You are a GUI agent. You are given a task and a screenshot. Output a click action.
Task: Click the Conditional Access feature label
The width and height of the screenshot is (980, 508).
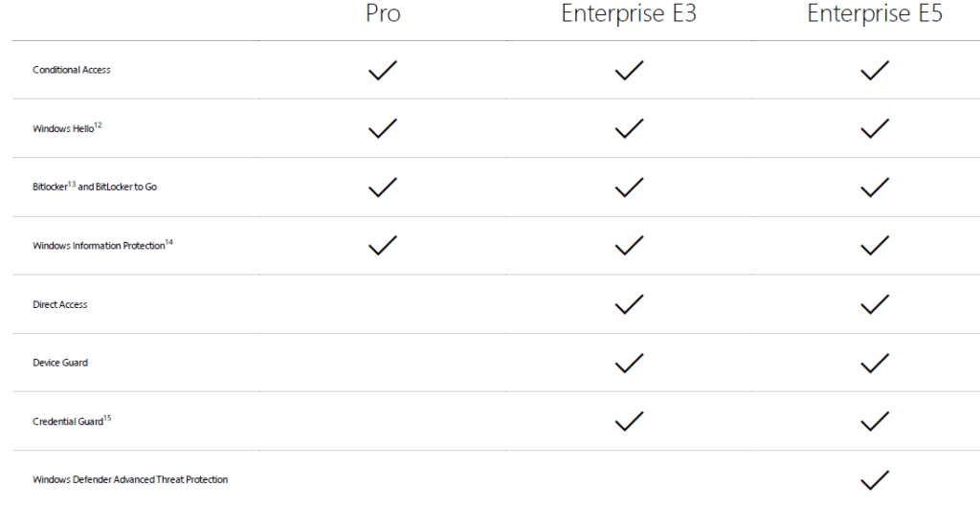click(x=72, y=70)
